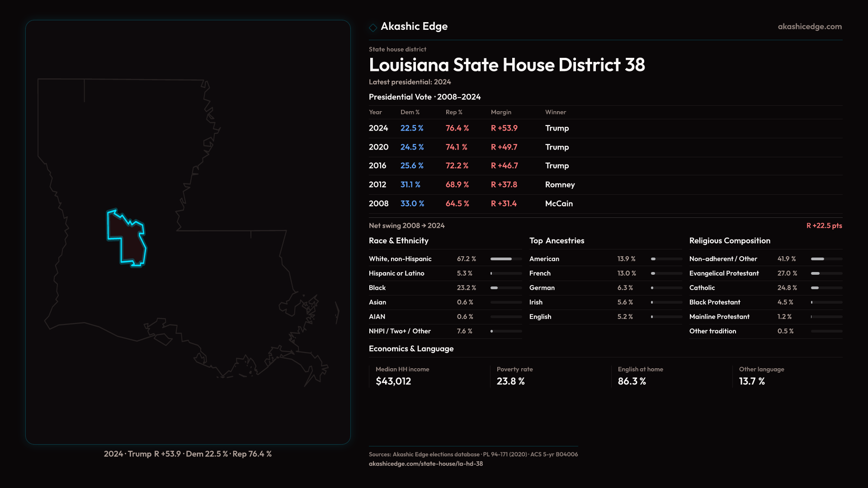Click the Poverty rate 23.8 % figure
Viewport: 868px width, 488px height.
[510, 381]
